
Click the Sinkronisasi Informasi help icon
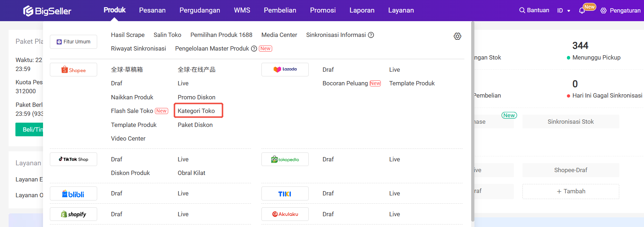[x=371, y=35]
